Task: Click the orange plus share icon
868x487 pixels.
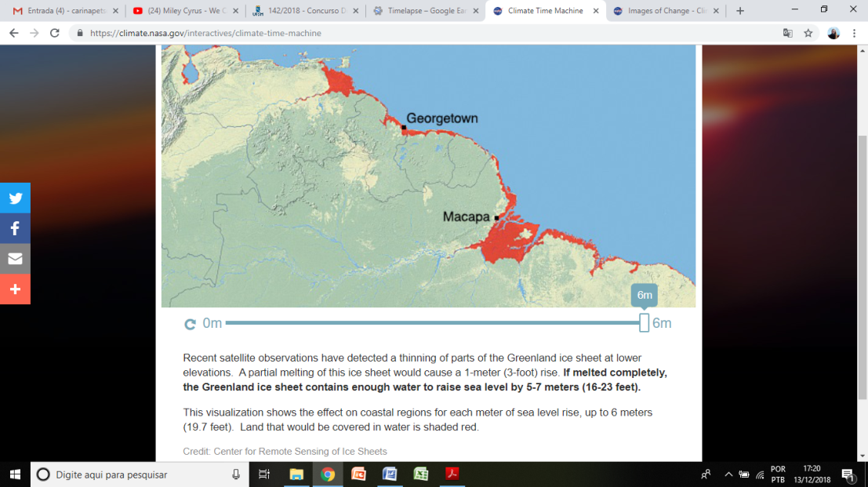Action: (15, 289)
